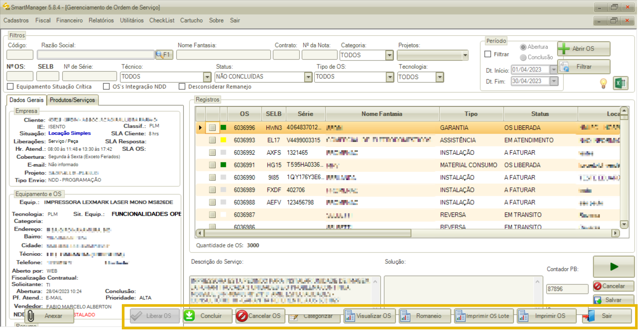Open the F1 search lookup for Razão Social
This screenshot has width=644, height=333.
[164, 55]
